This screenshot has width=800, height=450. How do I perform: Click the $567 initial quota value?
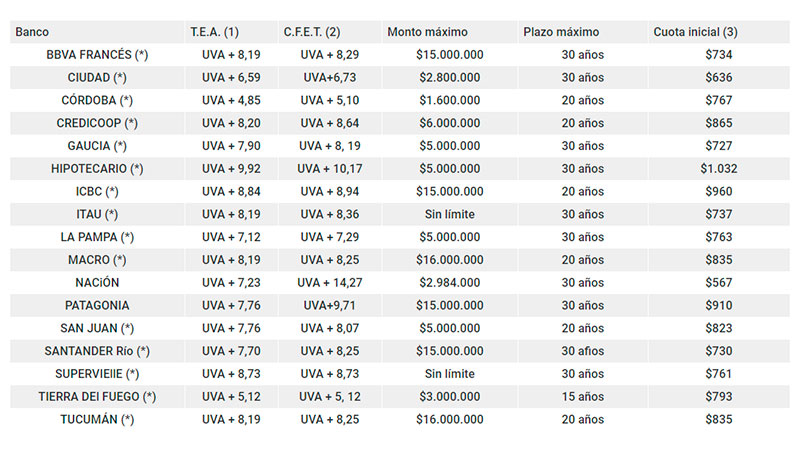coord(718,283)
